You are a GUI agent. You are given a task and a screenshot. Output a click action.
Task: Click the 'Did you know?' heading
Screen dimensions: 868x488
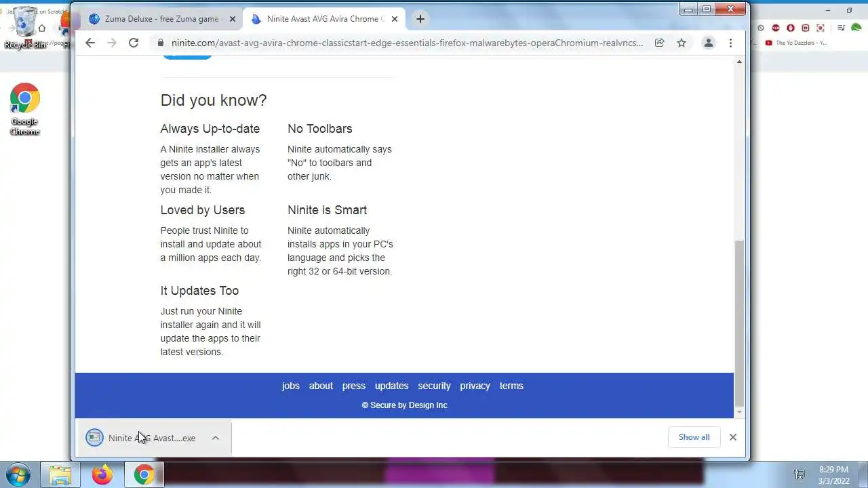(214, 100)
